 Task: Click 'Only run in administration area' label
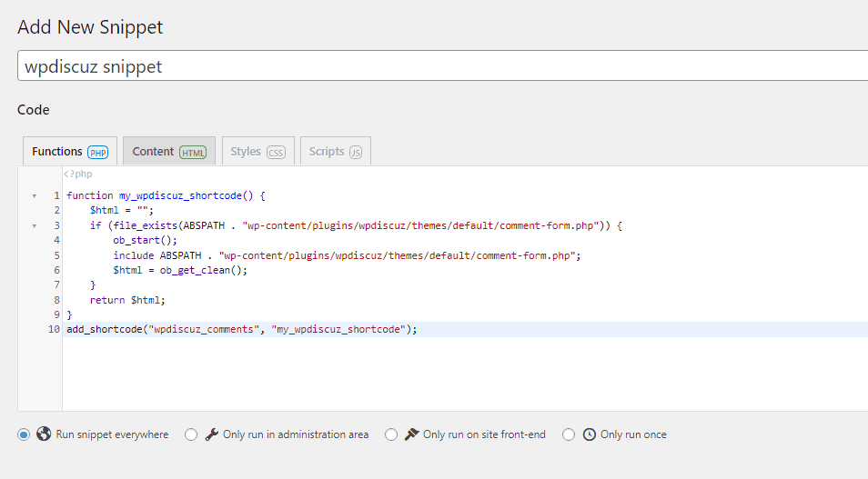click(296, 434)
